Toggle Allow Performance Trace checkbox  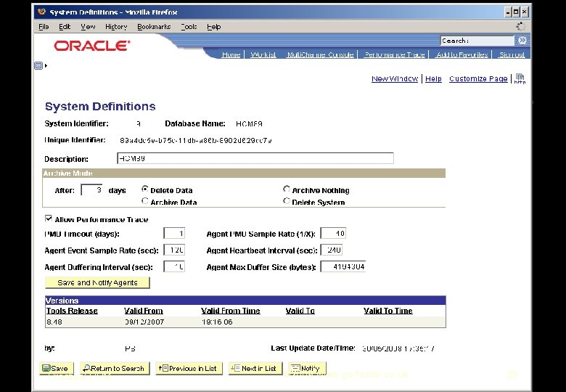(x=49, y=219)
